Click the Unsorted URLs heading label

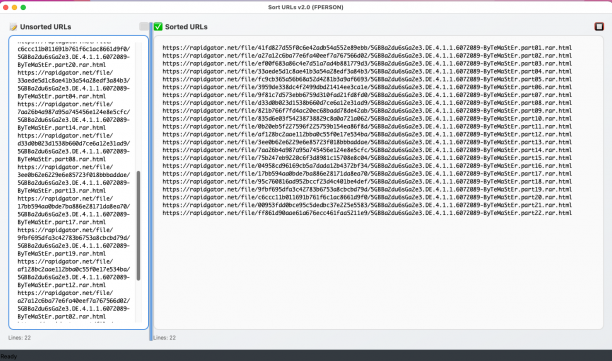point(46,27)
